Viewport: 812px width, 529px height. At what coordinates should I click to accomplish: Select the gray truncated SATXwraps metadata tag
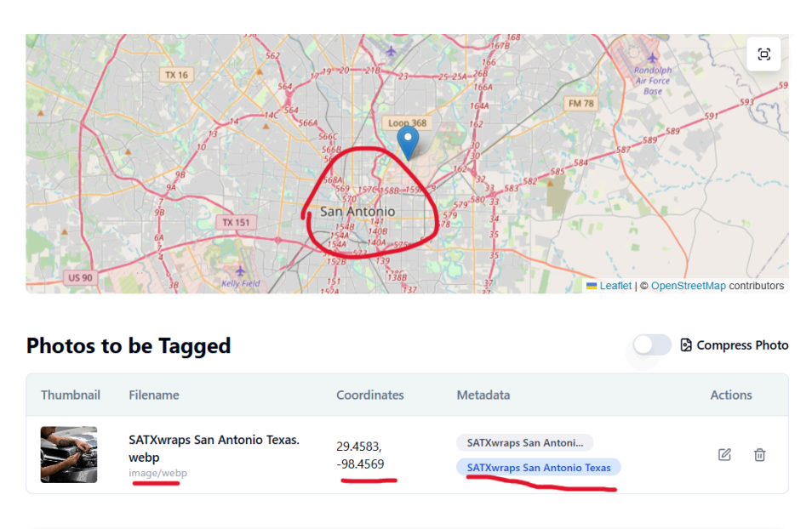(x=524, y=443)
